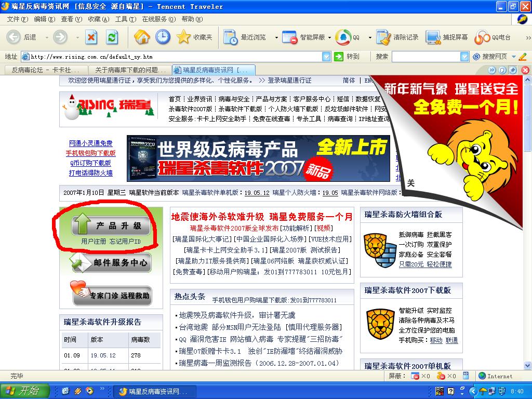Image resolution: width=532 pixels, height=399 pixels.
Task: Click the highlighter pen icon by search
Action: pyautogui.click(x=523, y=57)
